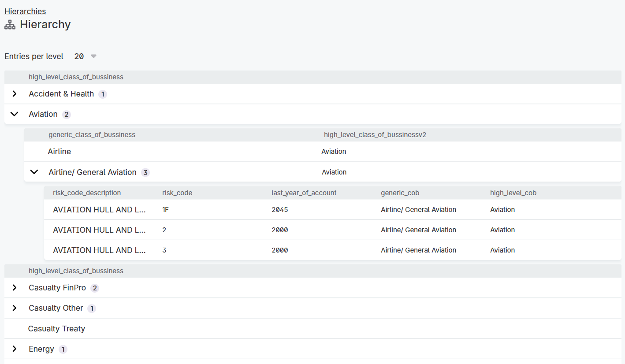
Task: Click the last_year_of_account column header
Action: pos(304,193)
